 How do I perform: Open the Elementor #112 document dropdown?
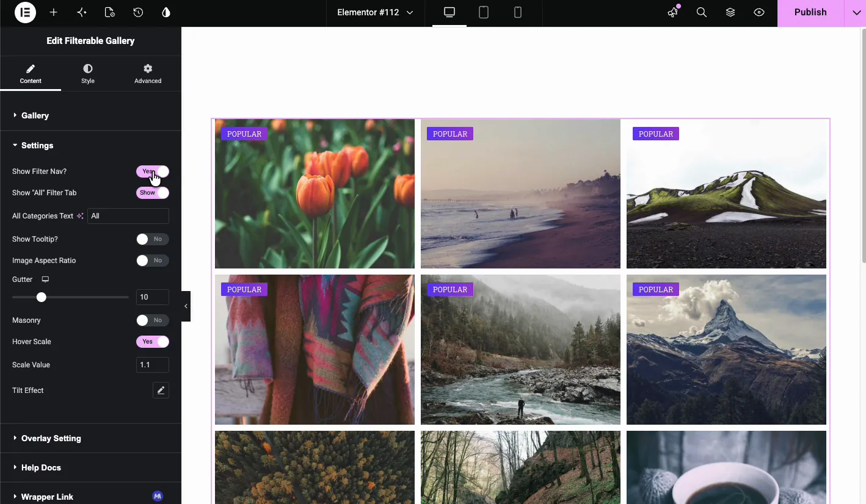[375, 12]
